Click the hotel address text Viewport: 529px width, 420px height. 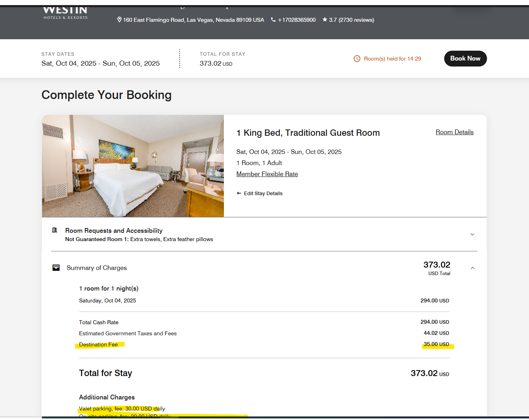point(193,20)
